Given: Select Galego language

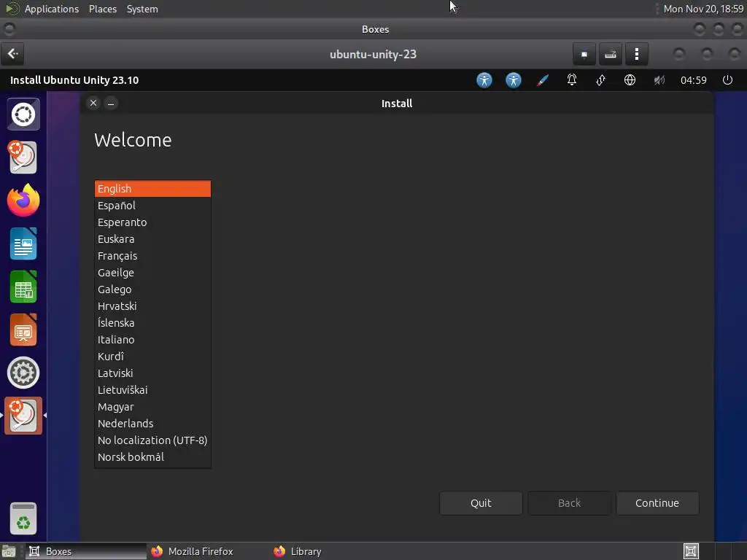Looking at the screenshot, I should click(x=152, y=289).
